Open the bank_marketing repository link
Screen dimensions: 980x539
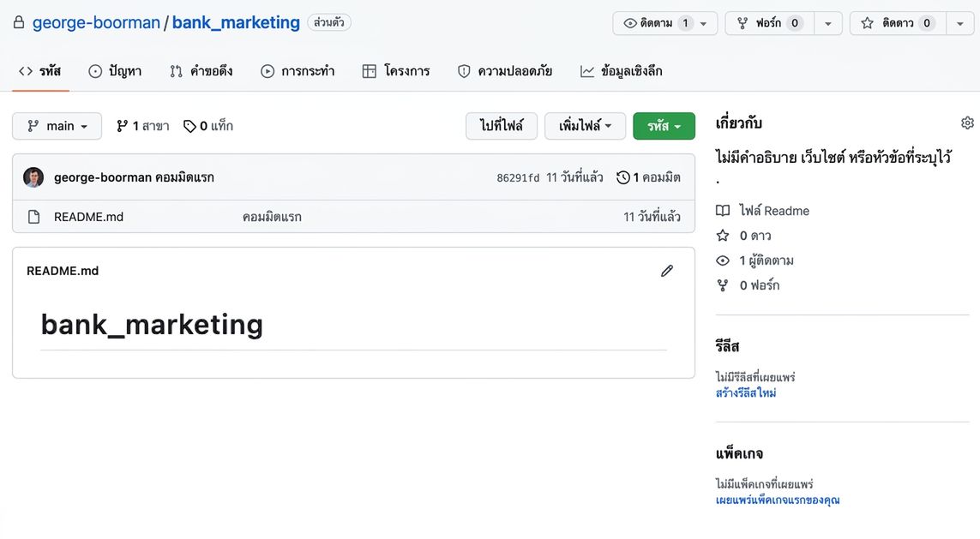tap(236, 22)
